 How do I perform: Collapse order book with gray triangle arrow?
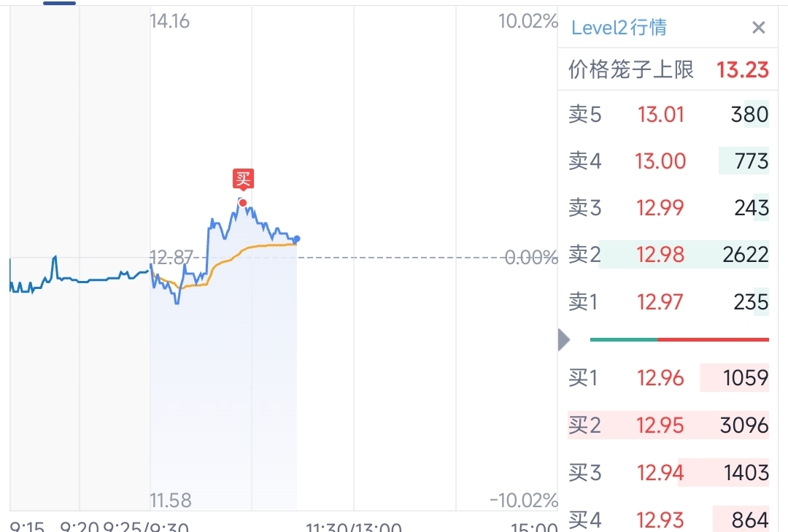click(564, 340)
